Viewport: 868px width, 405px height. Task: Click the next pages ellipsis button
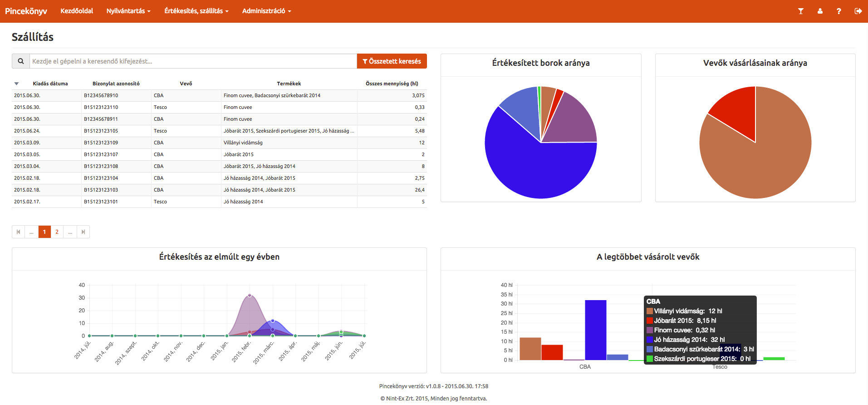tap(70, 232)
